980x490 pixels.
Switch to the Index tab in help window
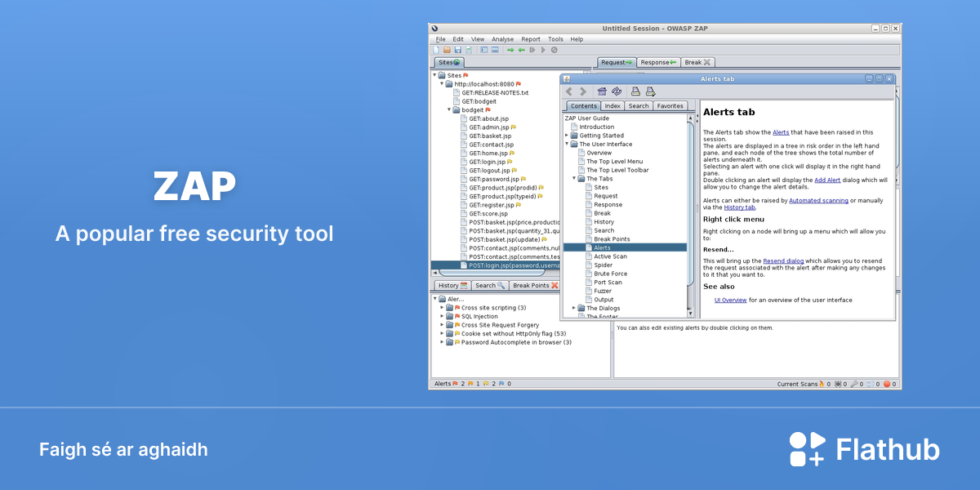pyautogui.click(x=612, y=106)
